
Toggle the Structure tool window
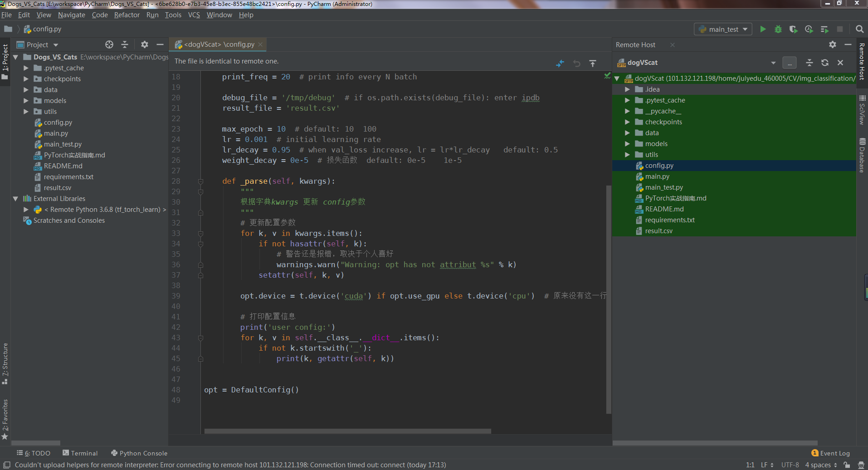point(5,363)
